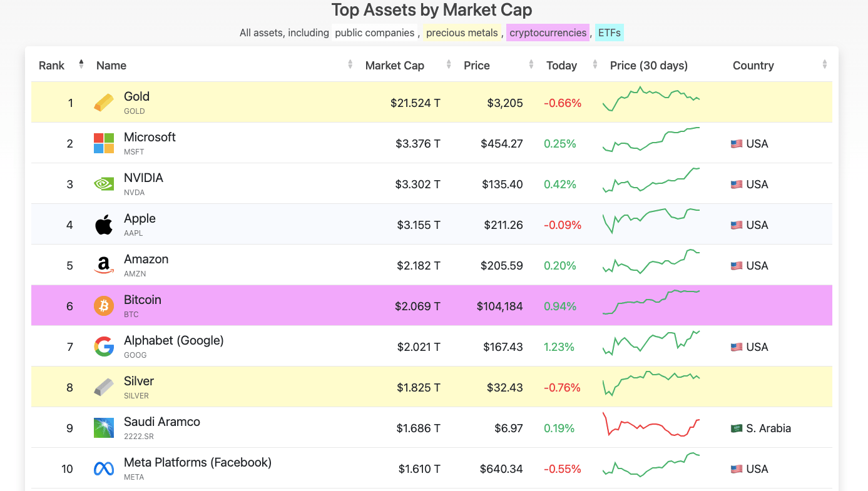
Task: Open the Saudi Aramco link
Action: 162,422
